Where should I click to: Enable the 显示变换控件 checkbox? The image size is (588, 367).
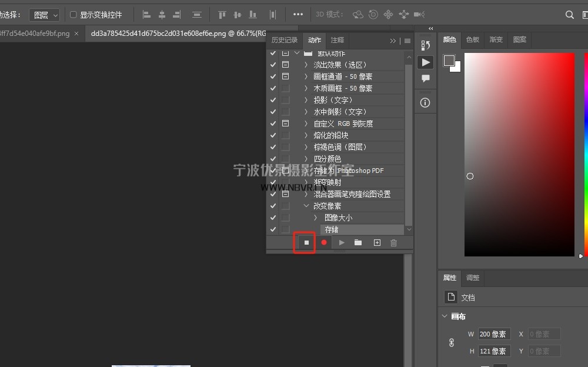tap(73, 15)
